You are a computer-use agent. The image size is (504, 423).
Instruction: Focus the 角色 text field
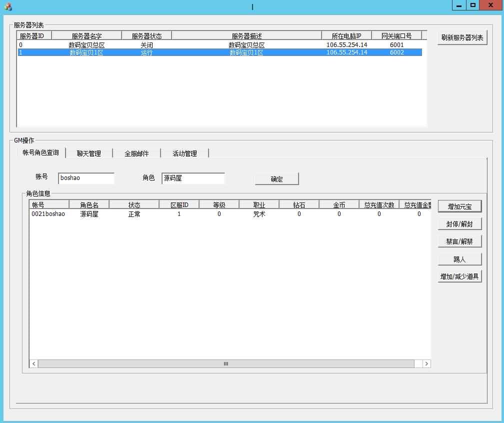193,178
